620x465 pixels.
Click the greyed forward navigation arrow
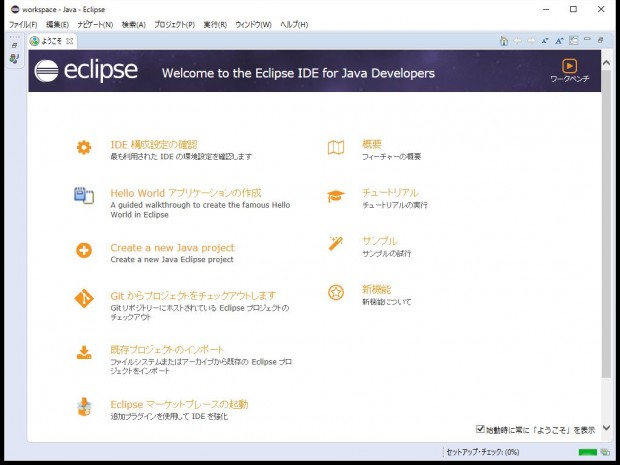tap(531, 41)
